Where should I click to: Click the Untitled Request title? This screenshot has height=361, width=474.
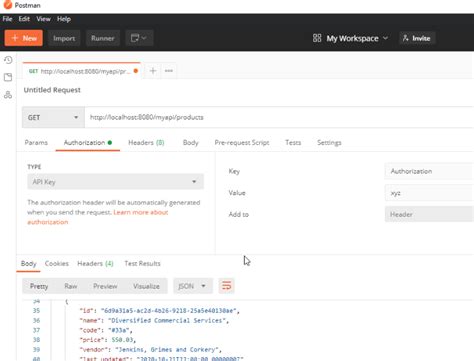click(x=52, y=90)
